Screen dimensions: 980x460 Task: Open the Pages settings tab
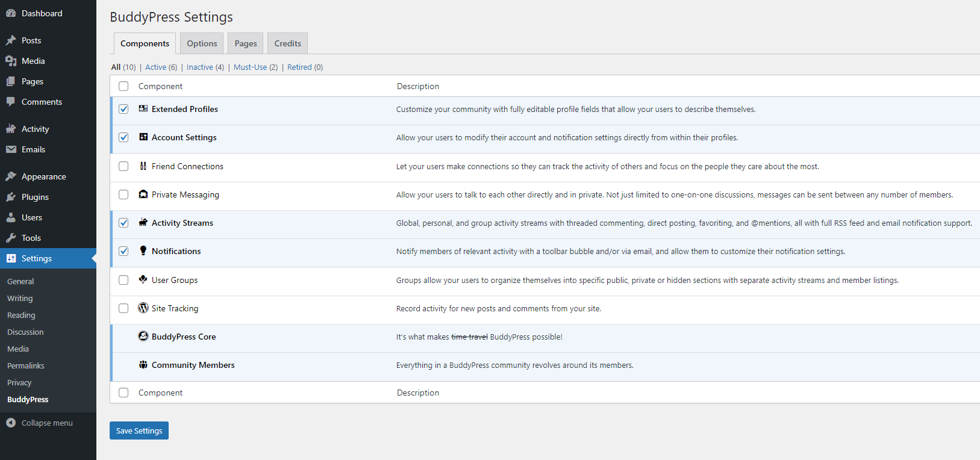(x=246, y=43)
